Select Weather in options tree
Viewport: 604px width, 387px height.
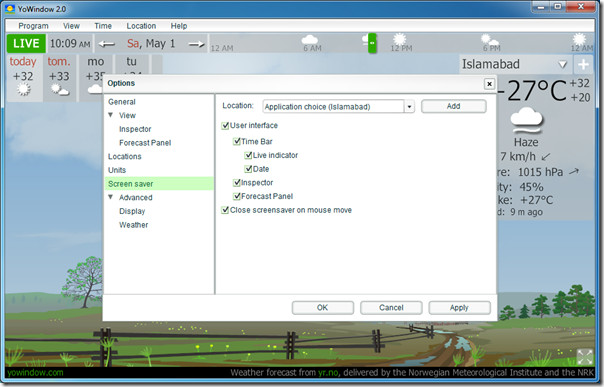[x=133, y=225]
